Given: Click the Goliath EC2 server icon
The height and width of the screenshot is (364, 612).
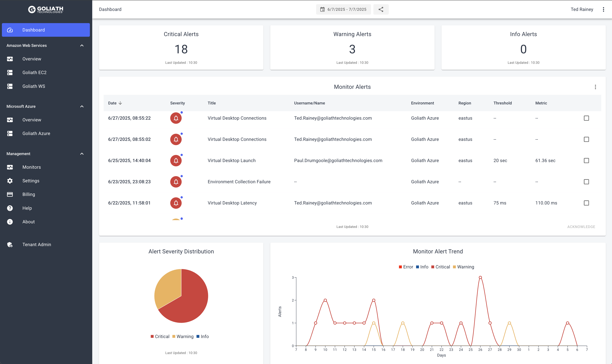Looking at the screenshot, I should (10, 73).
